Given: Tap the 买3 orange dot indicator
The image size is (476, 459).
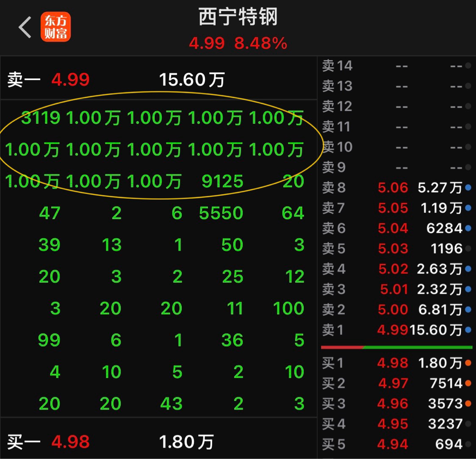Looking at the screenshot, I should point(468,403).
